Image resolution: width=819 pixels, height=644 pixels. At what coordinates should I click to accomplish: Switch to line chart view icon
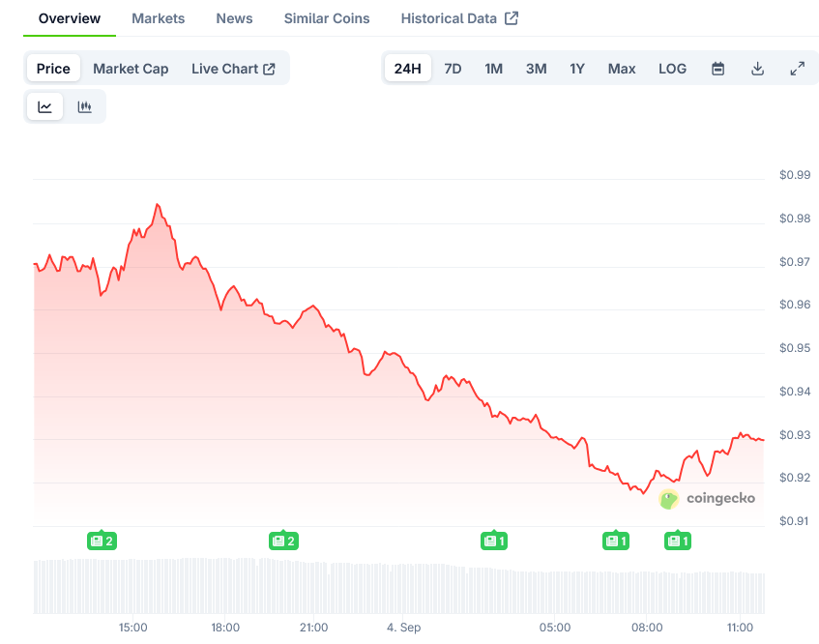pos(44,107)
